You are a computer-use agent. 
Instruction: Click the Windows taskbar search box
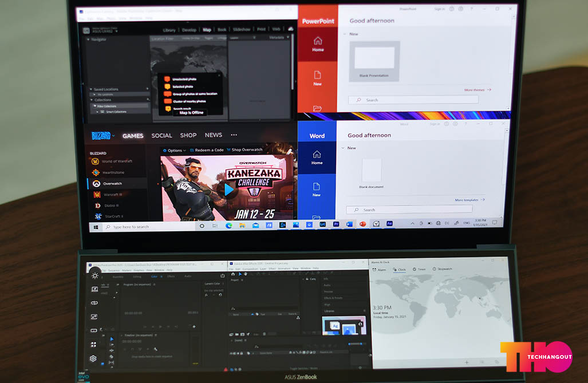point(149,227)
